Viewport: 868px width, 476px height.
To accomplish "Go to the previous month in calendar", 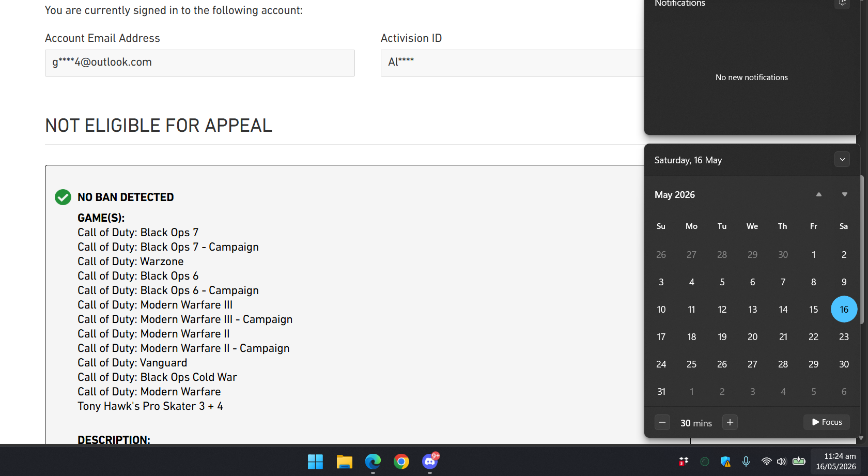I will pyautogui.click(x=819, y=195).
